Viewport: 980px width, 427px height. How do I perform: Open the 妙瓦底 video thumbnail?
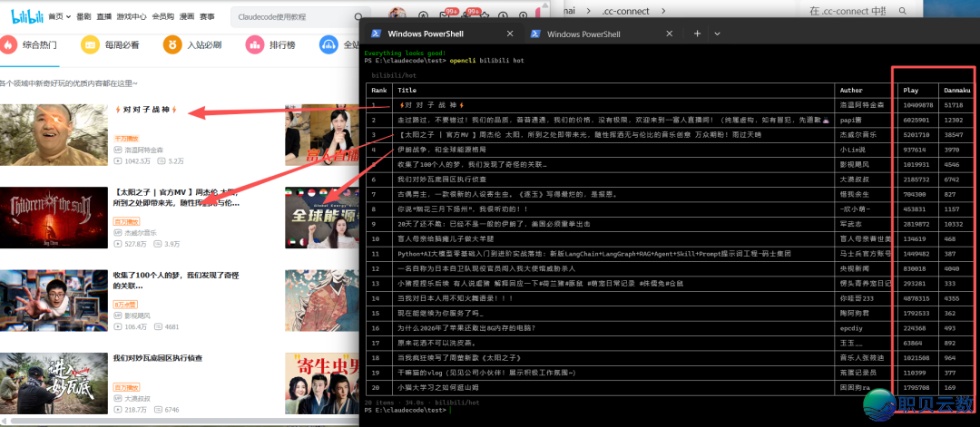(x=54, y=383)
